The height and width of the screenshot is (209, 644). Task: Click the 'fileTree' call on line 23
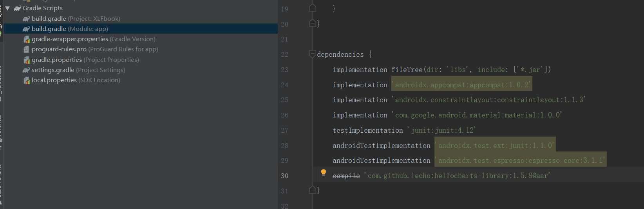407,70
